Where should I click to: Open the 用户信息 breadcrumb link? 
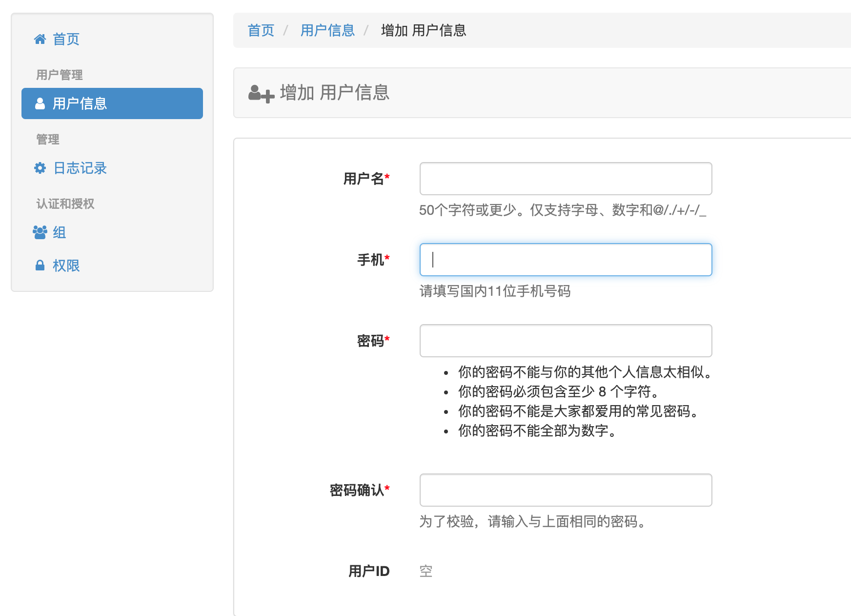pyautogui.click(x=328, y=30)
